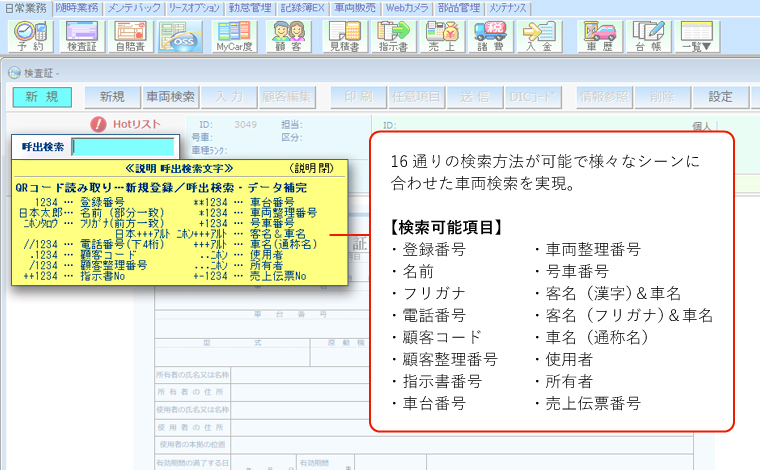Switch to the 記録簿EX tab

click(x=302, y=8)
